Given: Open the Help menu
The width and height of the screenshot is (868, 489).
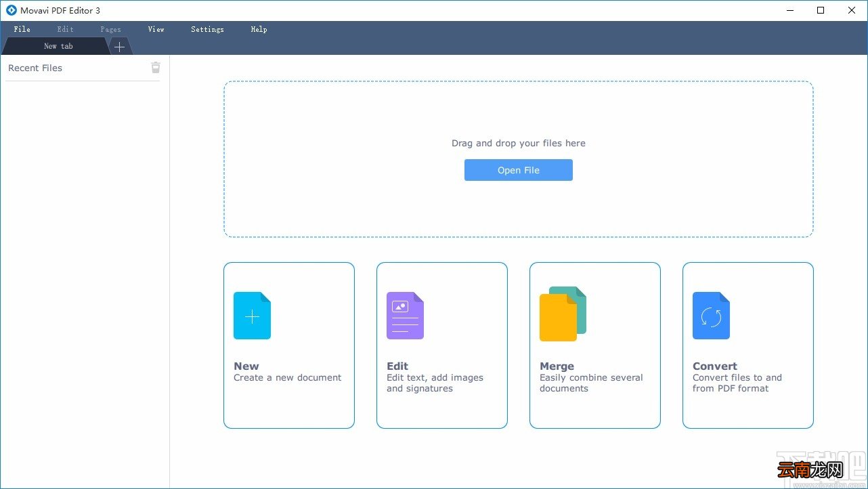Looking at the screenshot, I should [259, 29].
